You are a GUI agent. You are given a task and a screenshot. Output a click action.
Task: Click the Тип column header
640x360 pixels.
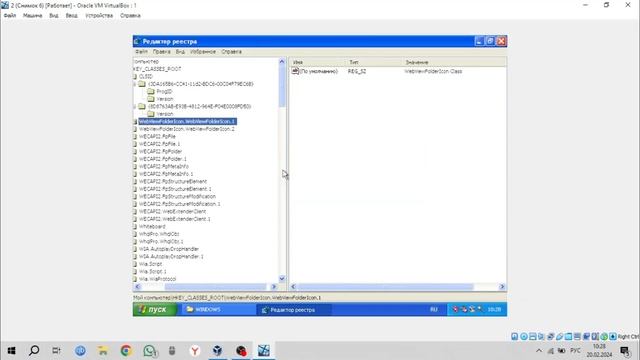[373, 62]
